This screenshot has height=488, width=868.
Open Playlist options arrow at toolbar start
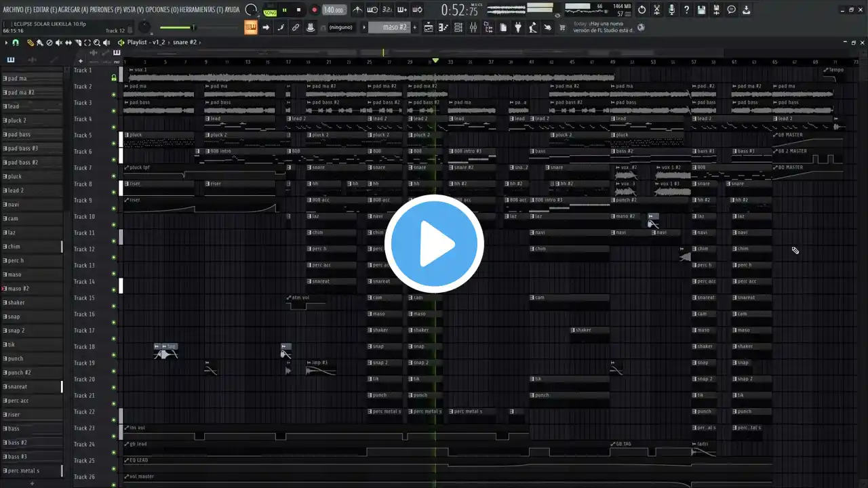[6, 43]
